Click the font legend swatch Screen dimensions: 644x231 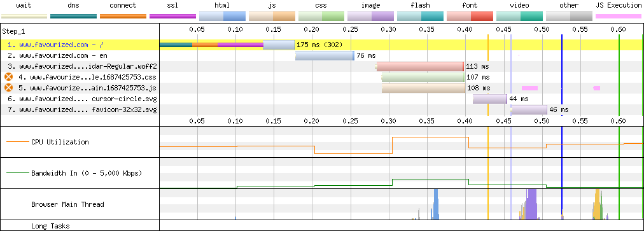pos(470,17)
